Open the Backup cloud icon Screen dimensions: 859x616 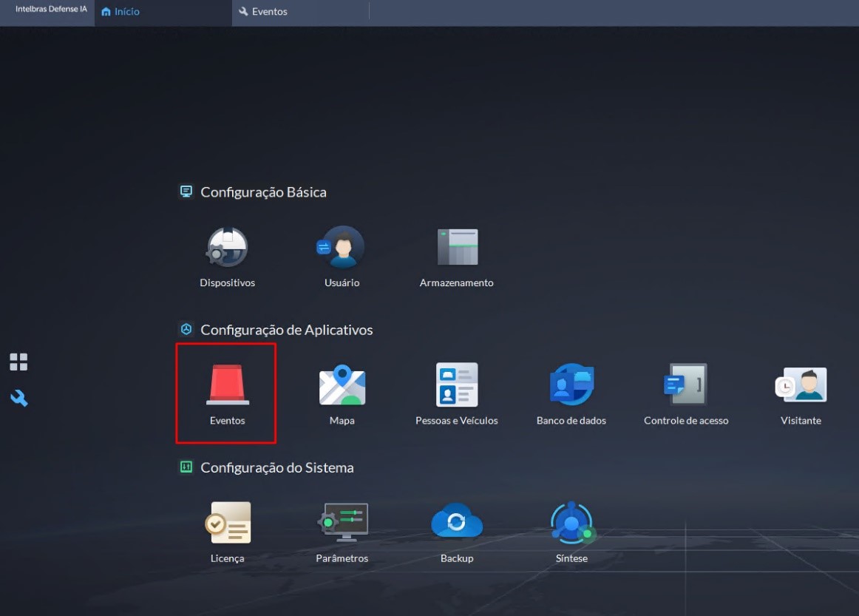click(x=457, y=521)
